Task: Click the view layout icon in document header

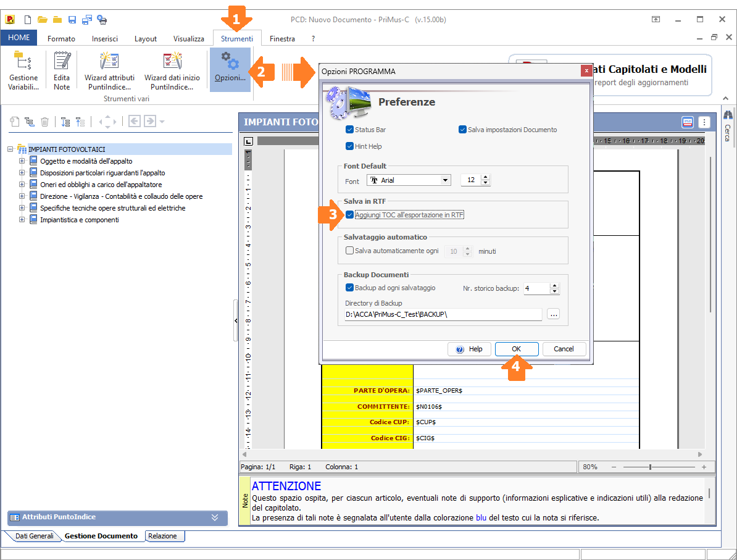Action: pyautogui.click(x=688, y=122)
